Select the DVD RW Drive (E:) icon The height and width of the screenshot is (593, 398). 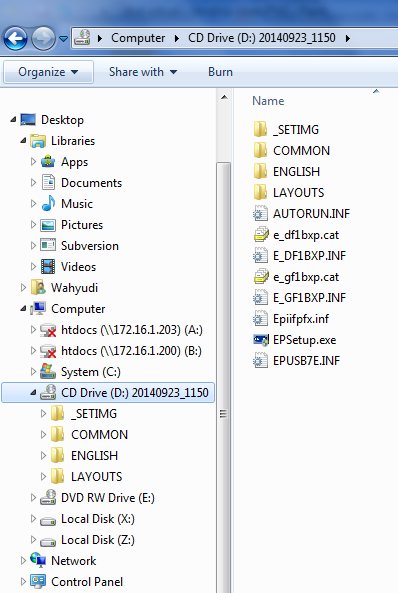[x=48, y=497]
